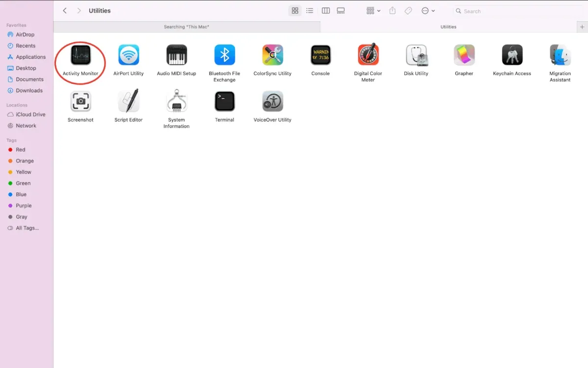The height and width of the screenshot is (368, 588).
Task: Select the Keychain Access icon
Action: (512, 55)
